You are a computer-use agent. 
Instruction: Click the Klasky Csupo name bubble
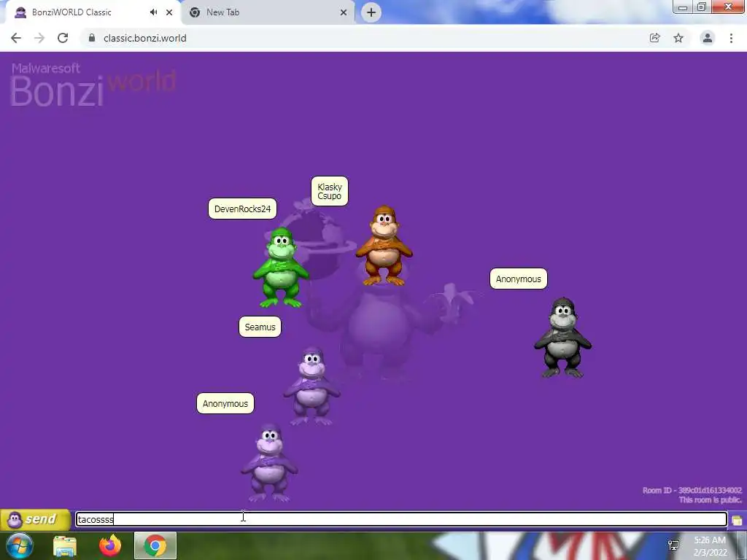click(x=330, y=191)
